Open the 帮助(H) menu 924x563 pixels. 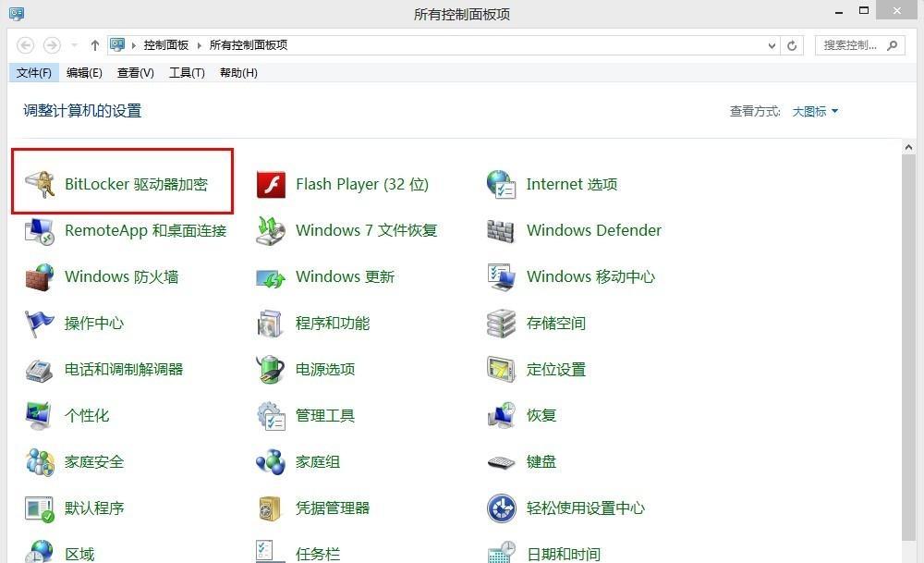pos(238,73)
